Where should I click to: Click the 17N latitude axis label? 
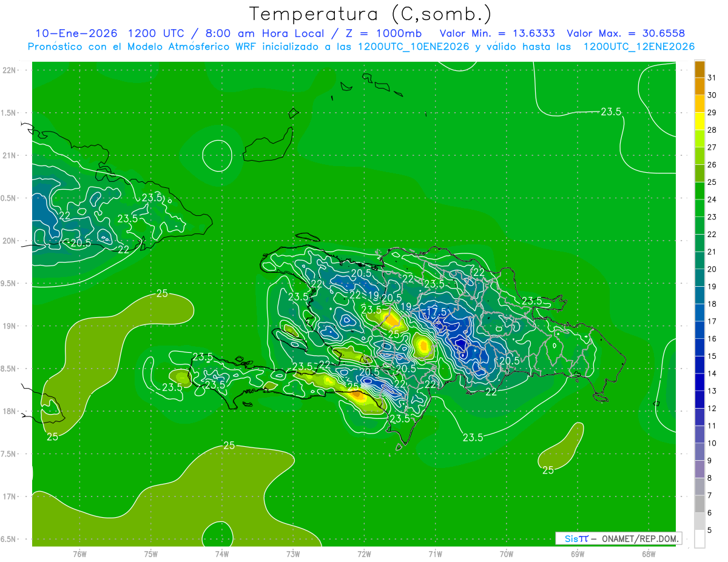9,497
